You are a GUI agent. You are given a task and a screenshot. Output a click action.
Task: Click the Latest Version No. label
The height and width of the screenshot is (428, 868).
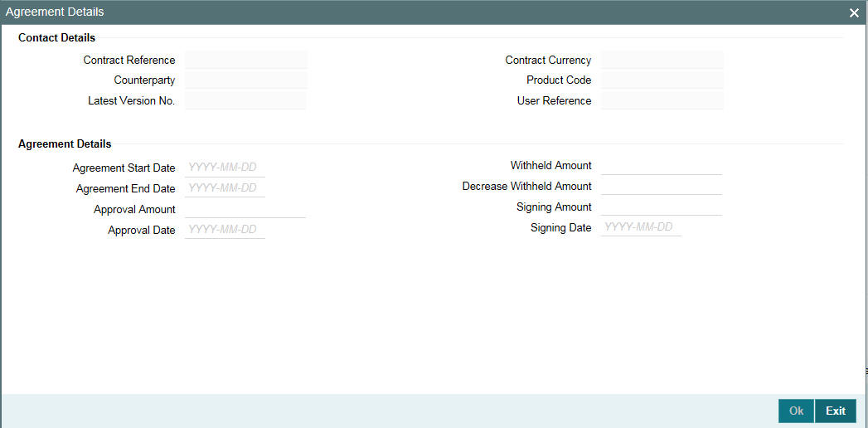(x=132, y=100)
